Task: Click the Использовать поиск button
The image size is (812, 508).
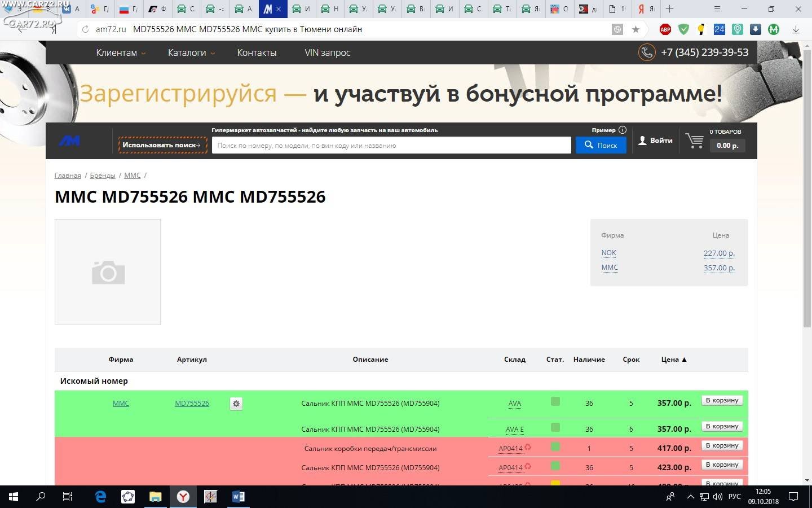Action: pyautogui.click(x=162, y=145)
